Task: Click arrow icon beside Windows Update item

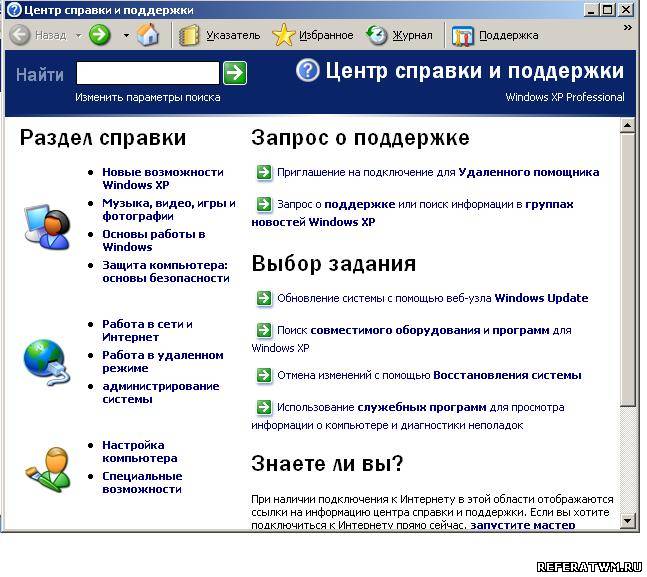Action: [264, 298]
